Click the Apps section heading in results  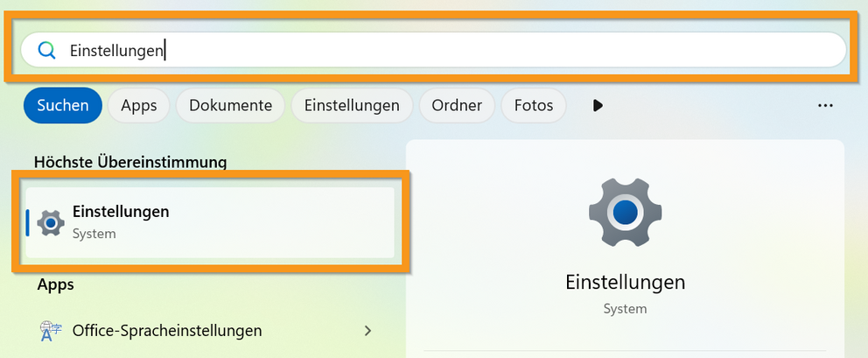click(x=55, y=284)
